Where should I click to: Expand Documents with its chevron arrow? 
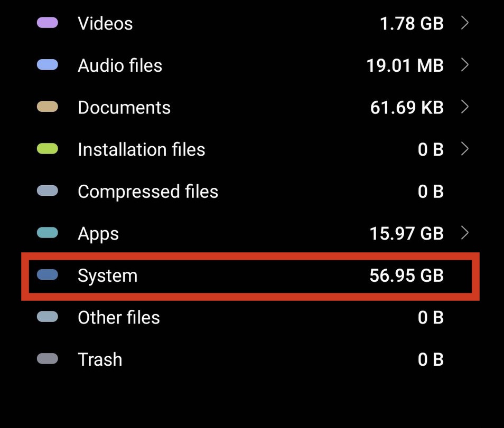(464, 107)
